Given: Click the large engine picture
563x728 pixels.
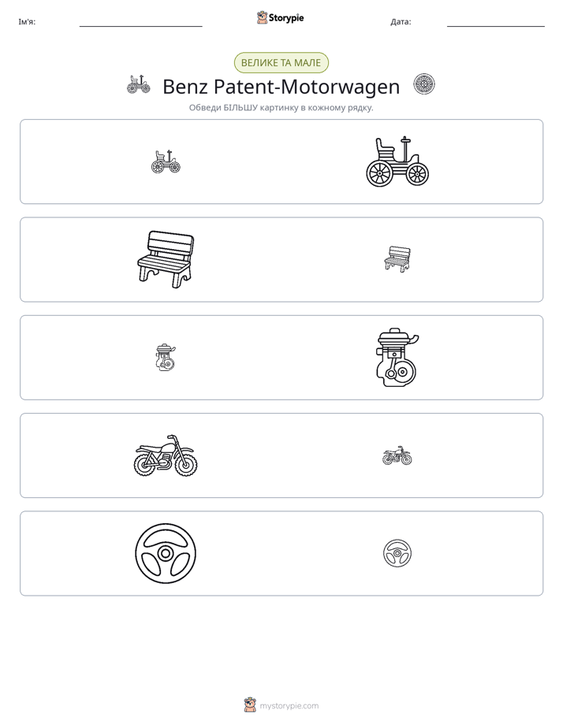Looking at the screenshot, I should tap(397, 357).
